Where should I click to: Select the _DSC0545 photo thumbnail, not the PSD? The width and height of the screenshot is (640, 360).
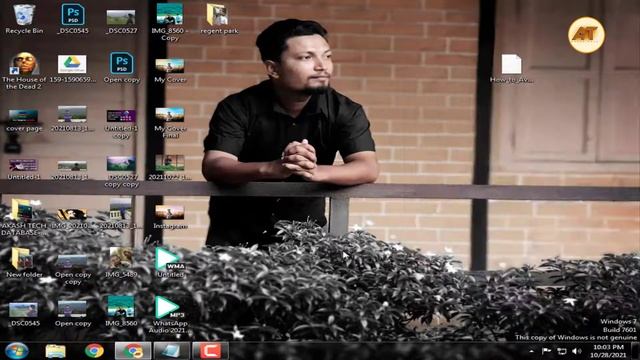click(24, 314)
